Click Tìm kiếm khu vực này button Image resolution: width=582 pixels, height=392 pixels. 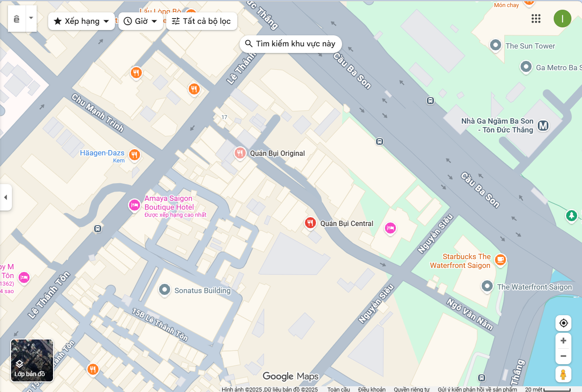click(x=290, y=44)
